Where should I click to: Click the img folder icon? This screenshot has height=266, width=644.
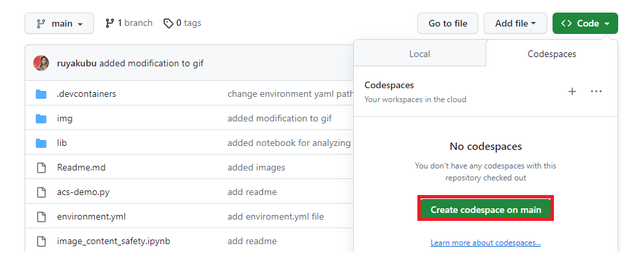coord(41,119)
